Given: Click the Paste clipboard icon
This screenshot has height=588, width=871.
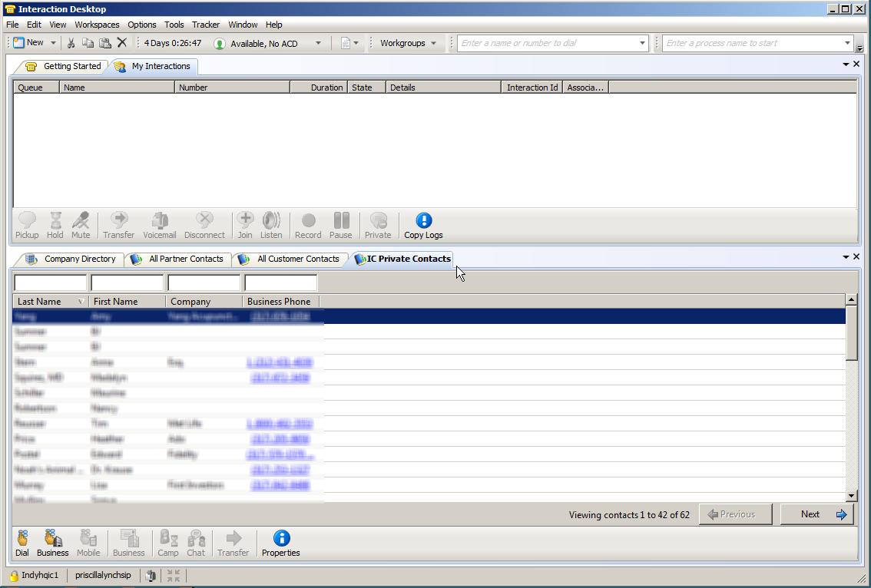Looking at the screenshot, I should coord(105,43).
